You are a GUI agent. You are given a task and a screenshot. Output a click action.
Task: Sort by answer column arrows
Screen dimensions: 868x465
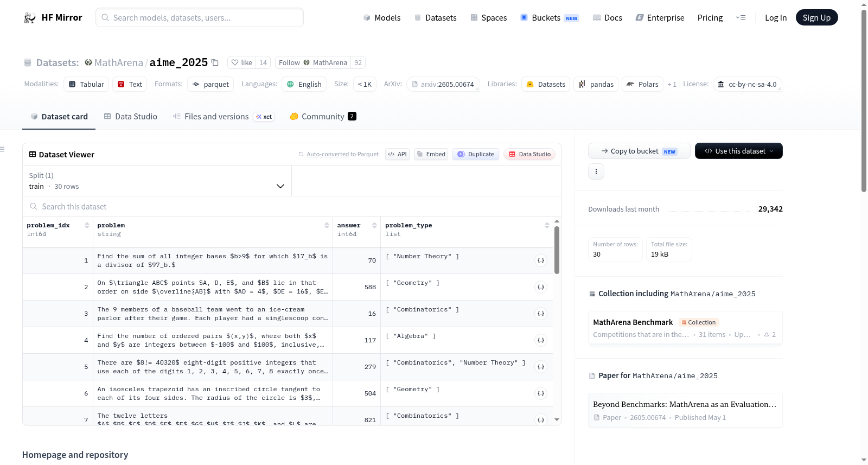click(x=374, y=225)
